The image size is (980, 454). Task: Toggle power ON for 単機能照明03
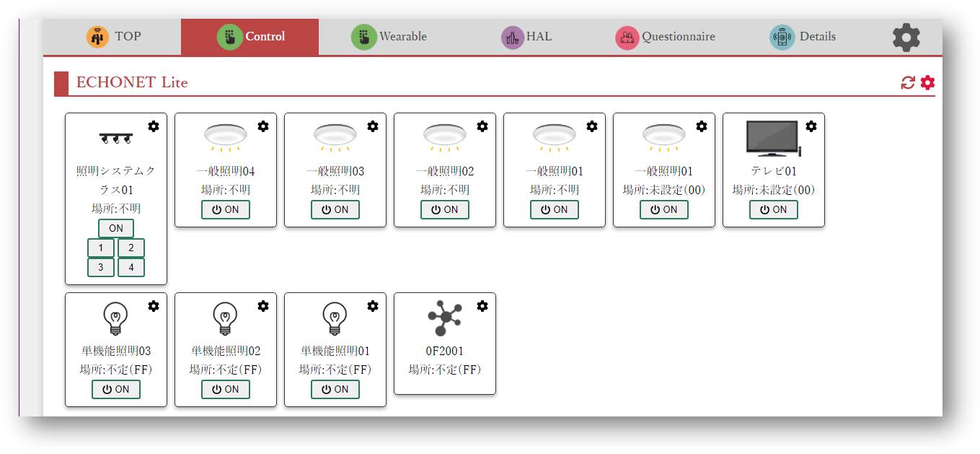(116, 389)
